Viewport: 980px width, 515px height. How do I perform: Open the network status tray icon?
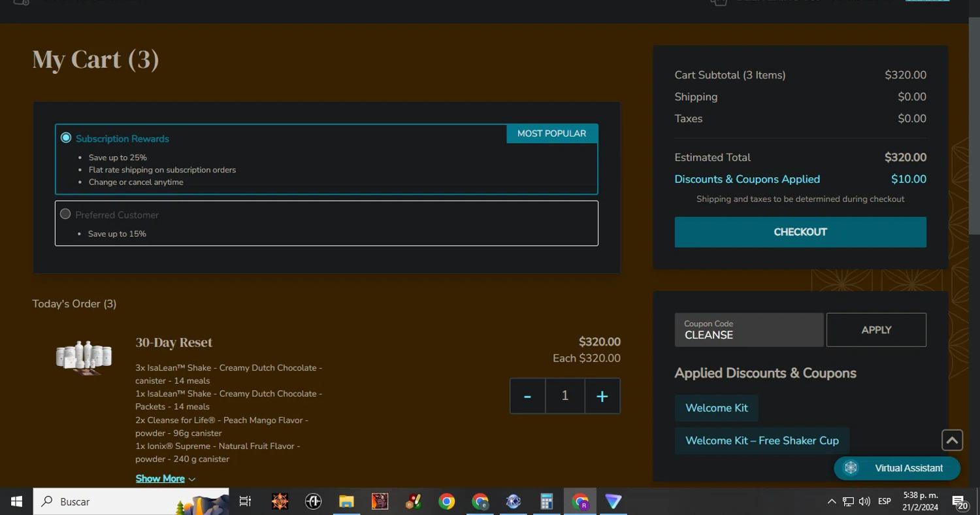pyautogui.click(x=848, y=501)
